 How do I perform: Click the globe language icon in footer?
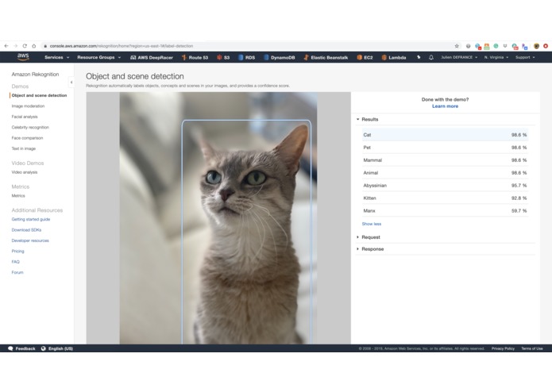pos(44,348)
